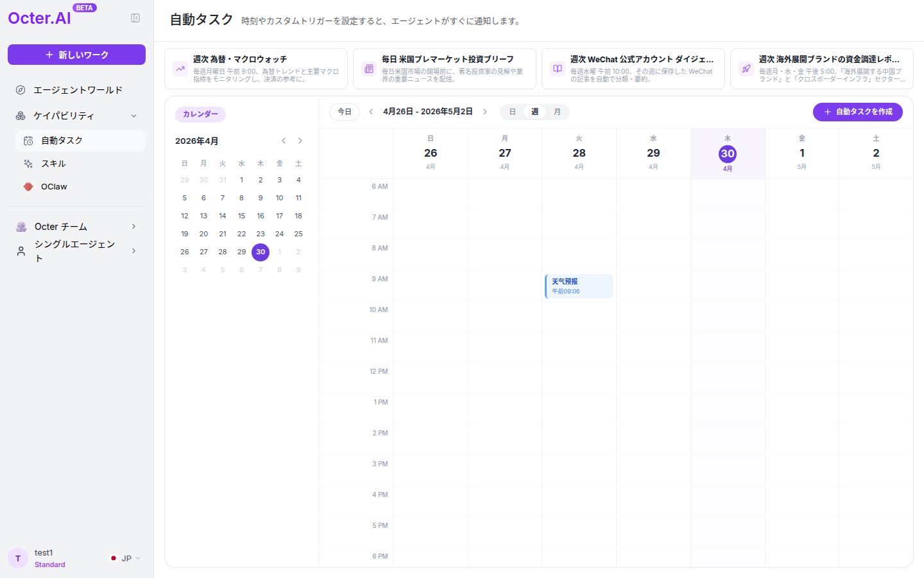Click the Thursday 30 column header
The height and width of the screenshot is (578, 924).
728,153
